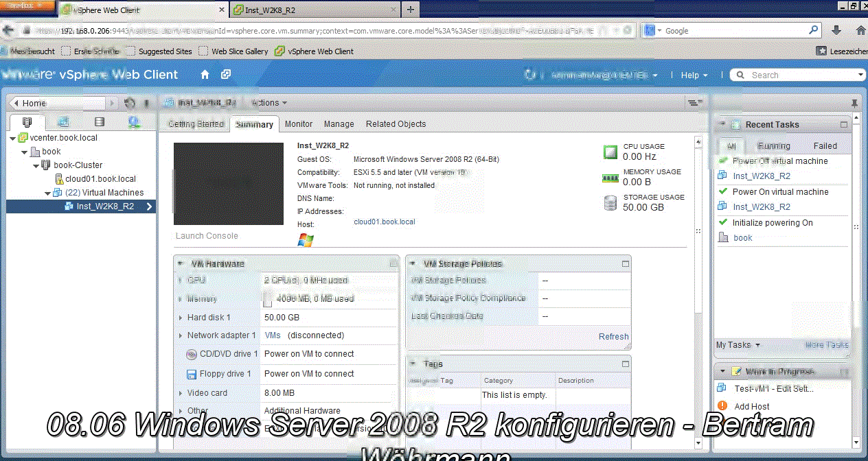Select the Storage navigator tab
The image size is (868, 461).
(x=100, y=122)
